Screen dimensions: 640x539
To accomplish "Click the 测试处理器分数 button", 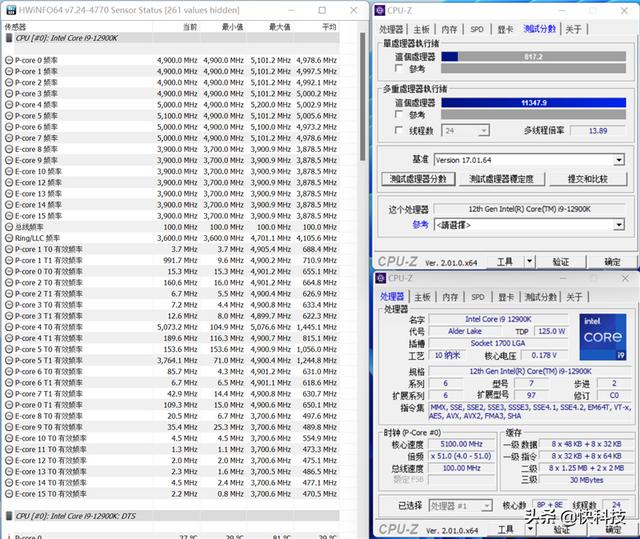I will pyautogui.click(x=418, y=179).
